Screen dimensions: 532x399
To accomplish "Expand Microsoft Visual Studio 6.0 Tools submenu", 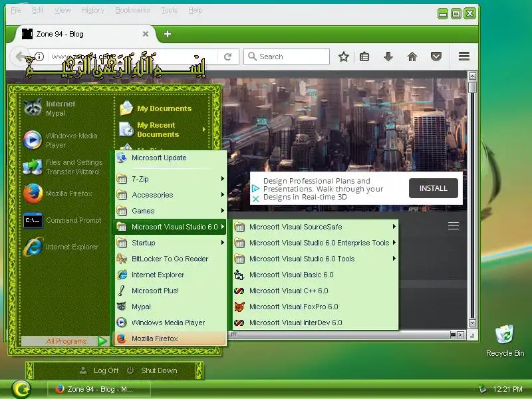I will [x=315, y=259].
